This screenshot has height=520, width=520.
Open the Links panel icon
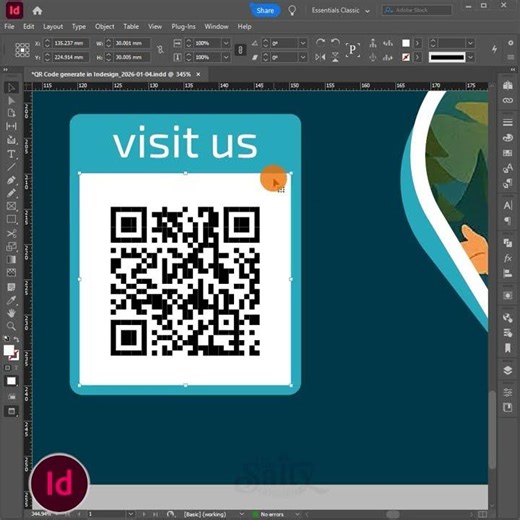click(x=508, y=100)
